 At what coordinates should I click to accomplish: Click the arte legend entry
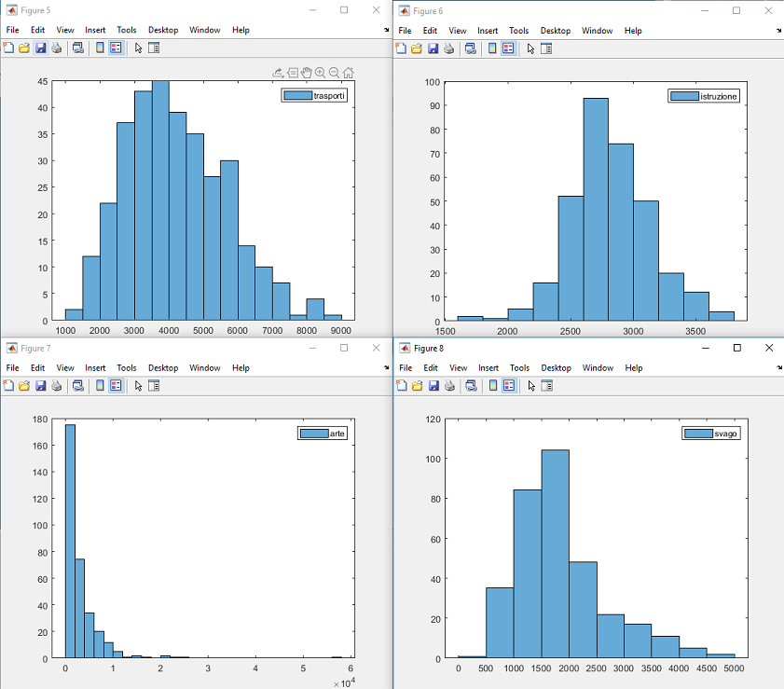(x=323, y=434)
